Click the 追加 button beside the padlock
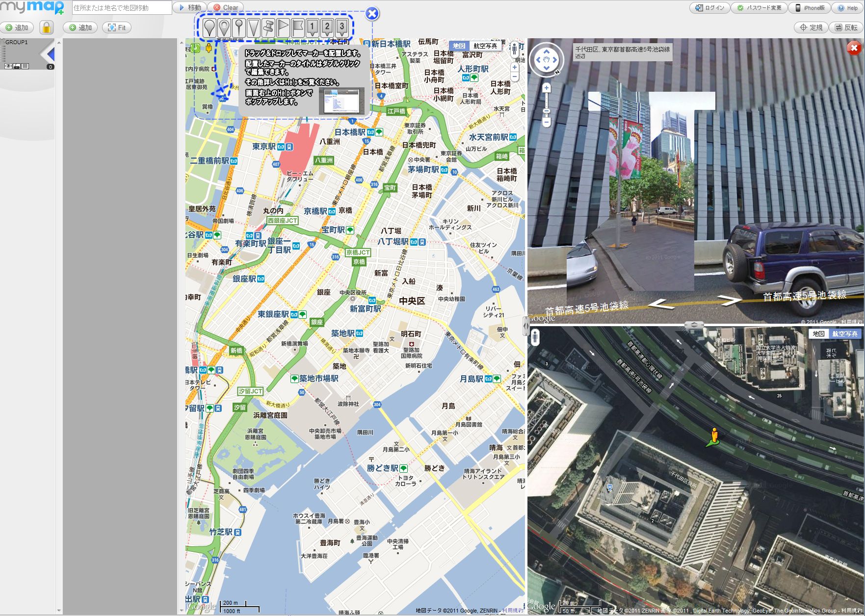865x616 pixels. [x=80, y=27]
